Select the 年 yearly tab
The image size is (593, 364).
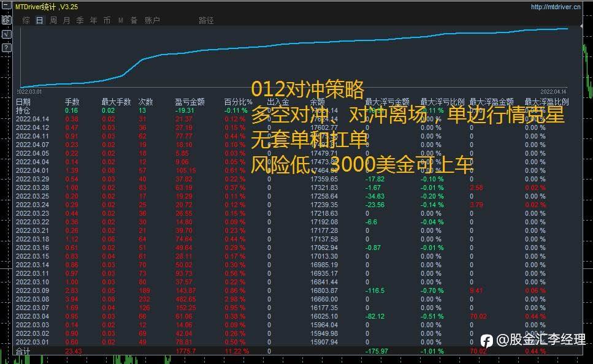[93, 20]
